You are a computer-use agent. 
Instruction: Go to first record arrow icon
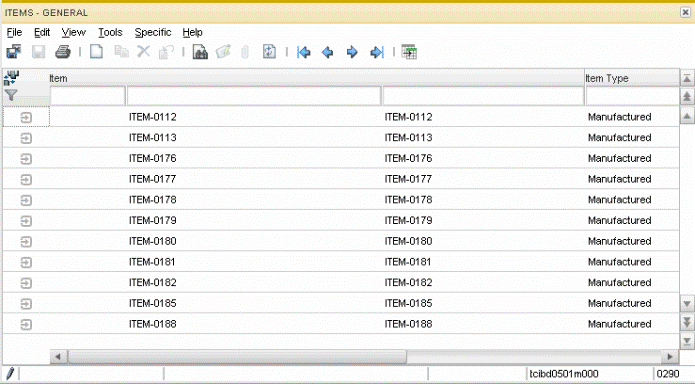pos(304,52)
